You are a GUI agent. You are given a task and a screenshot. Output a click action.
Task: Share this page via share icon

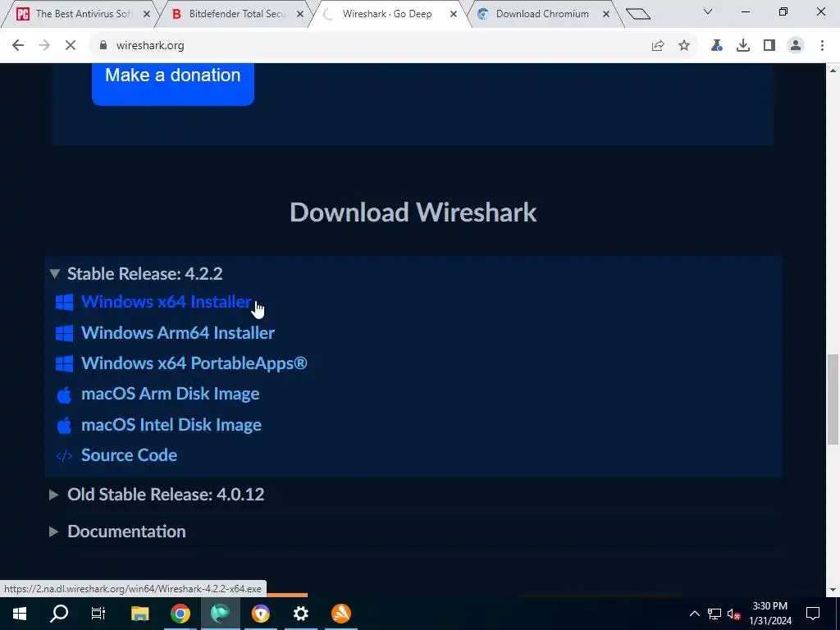[x=658, y=46]
